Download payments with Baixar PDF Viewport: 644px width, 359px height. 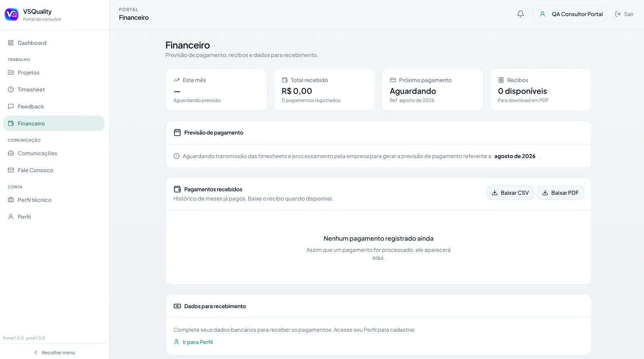[560, 193]
